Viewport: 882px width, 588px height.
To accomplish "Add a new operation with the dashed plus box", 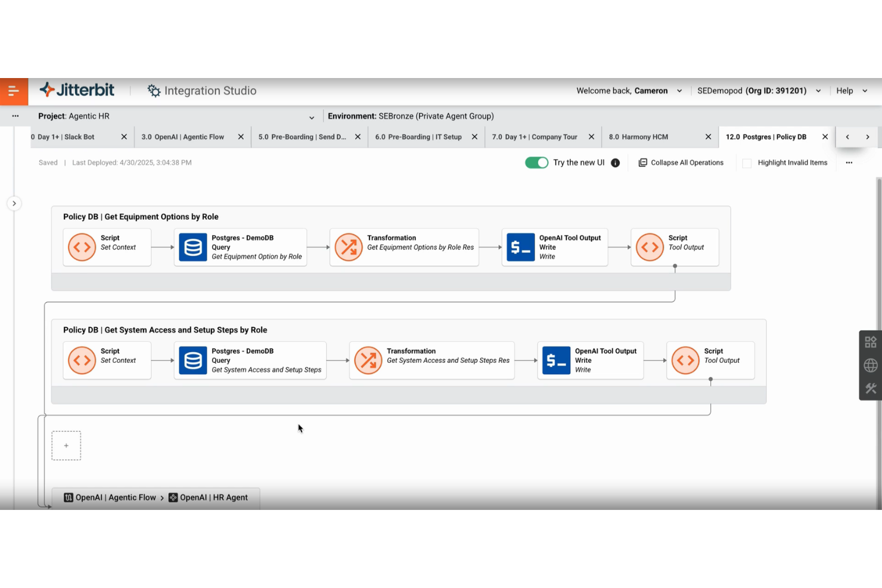I will point(66,446).
